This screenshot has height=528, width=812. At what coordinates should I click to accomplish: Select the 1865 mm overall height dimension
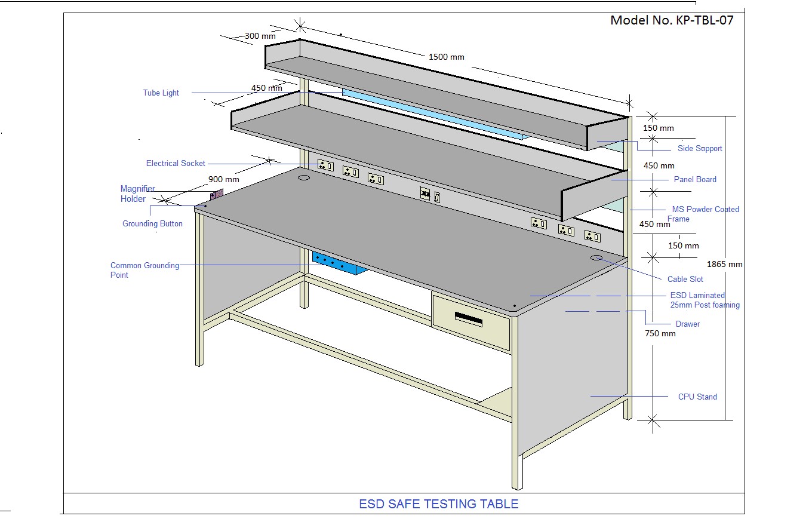tap(725, 265)
